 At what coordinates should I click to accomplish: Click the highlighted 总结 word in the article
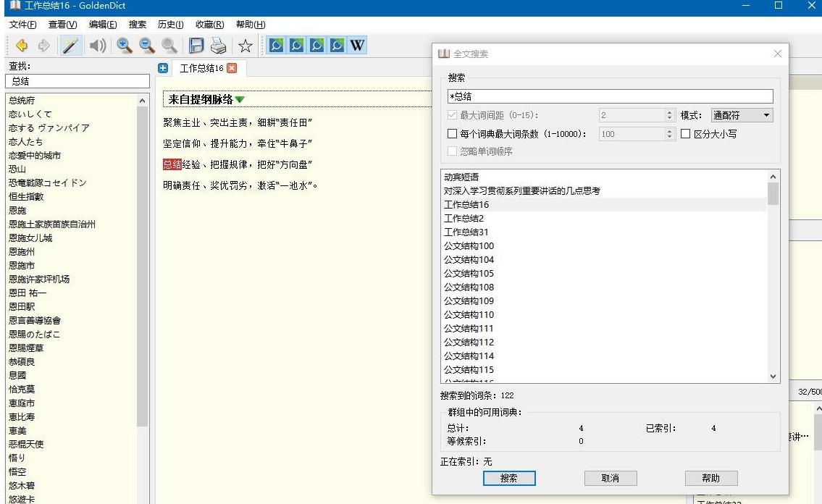click(x=172, y=164)
